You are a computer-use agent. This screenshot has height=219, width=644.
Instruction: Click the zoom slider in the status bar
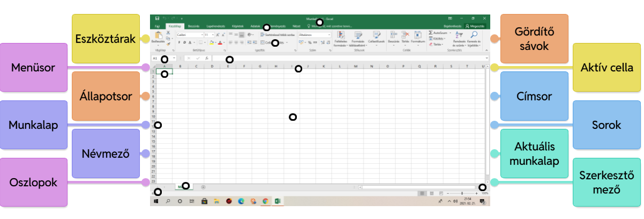pos(461,193)
